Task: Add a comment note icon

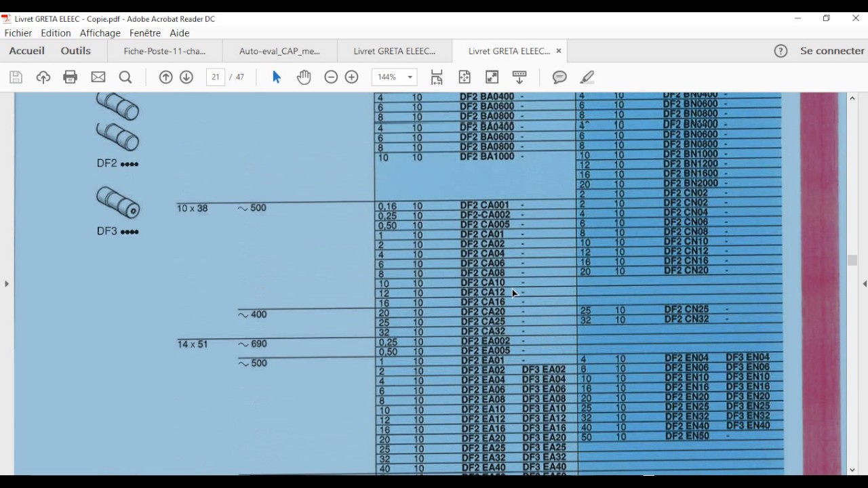Action: (559, 77)
